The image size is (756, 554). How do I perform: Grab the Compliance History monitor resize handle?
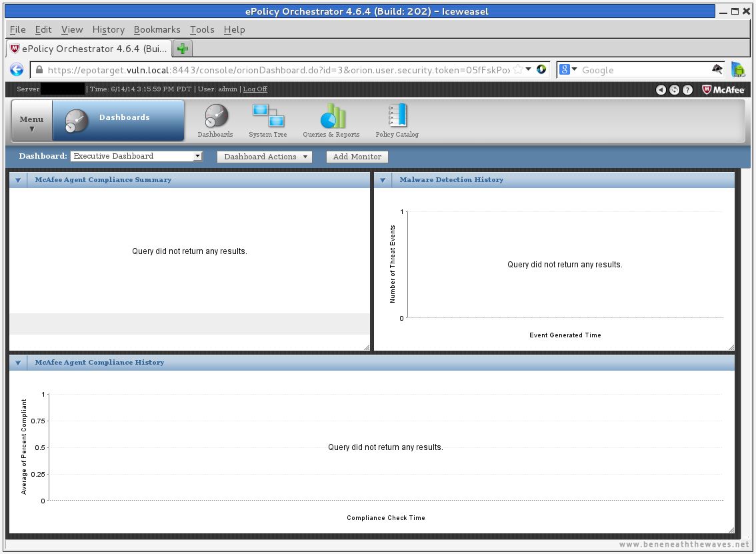(x=731, y=531)
